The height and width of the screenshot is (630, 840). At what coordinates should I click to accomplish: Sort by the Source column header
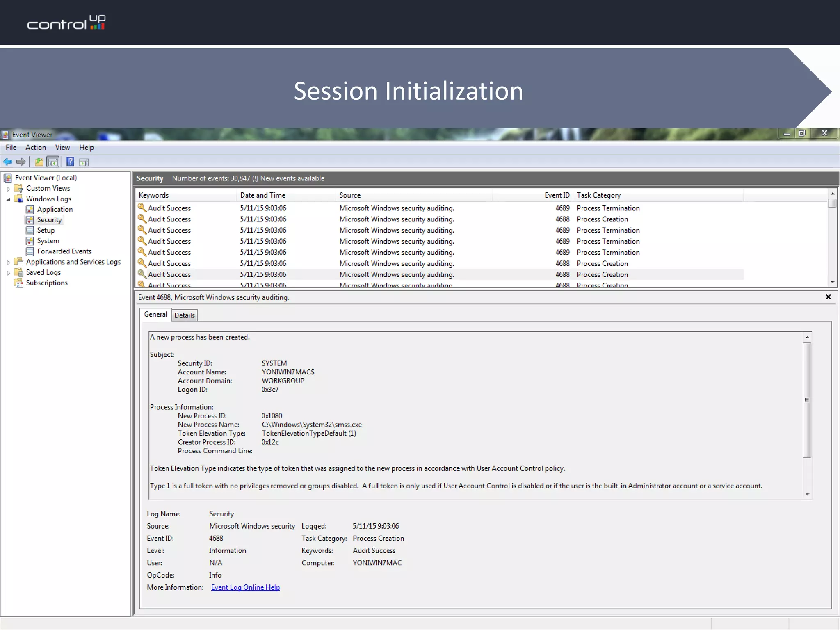(413, 195)
